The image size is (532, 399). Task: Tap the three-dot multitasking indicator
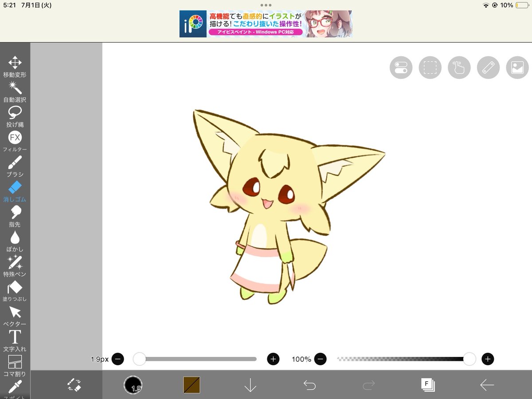[266, 5]
